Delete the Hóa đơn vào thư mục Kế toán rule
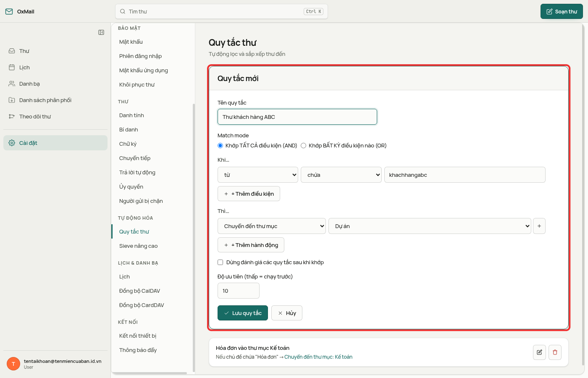 coord(555,352)
